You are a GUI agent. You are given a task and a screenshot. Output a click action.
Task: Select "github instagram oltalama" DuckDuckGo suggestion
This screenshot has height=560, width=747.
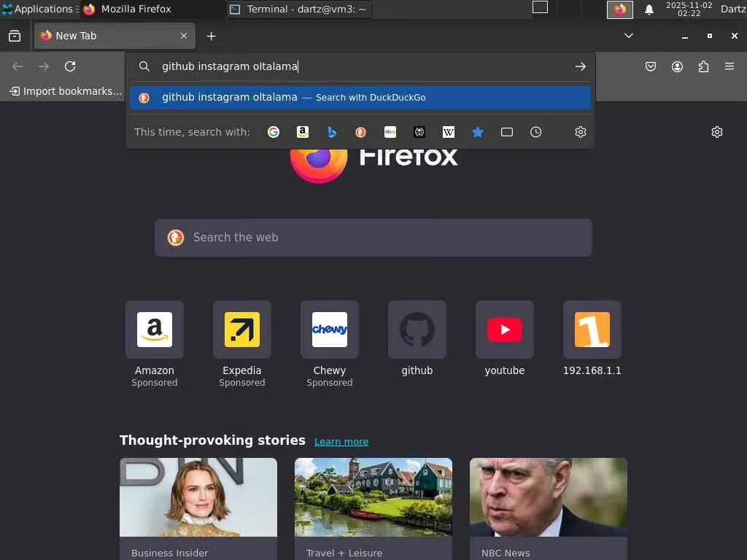(x=360, y=98)
